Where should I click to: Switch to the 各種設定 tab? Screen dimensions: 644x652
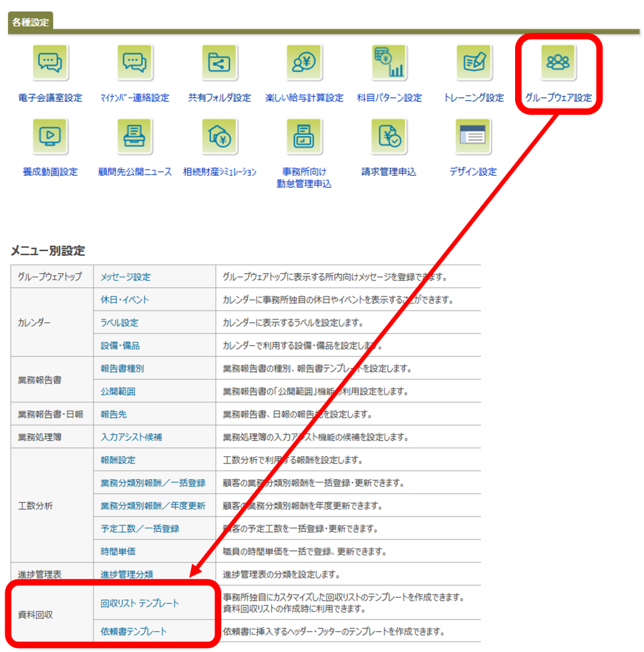click(x=30, y=21)
